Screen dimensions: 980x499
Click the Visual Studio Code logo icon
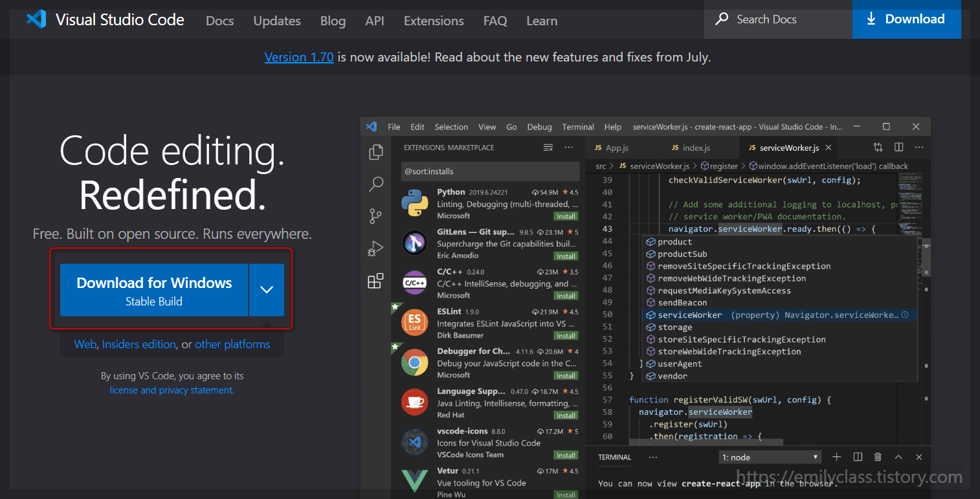point(36,19)
